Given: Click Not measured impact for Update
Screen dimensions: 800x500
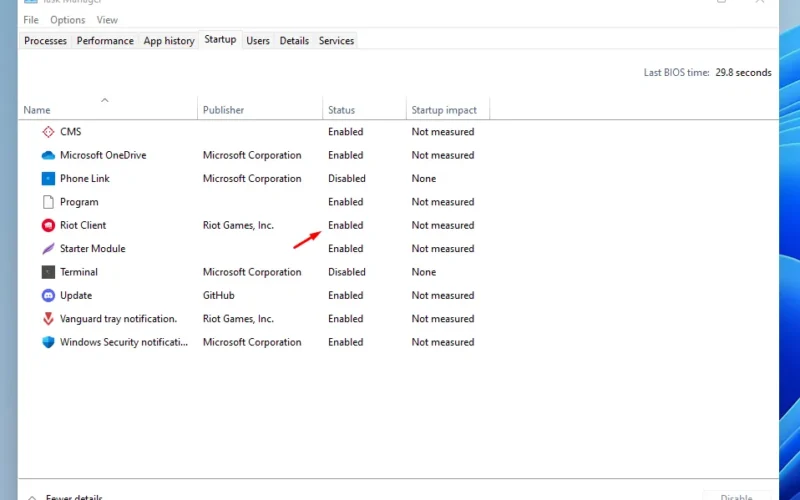Looking at the screenshot, I should pyautogui.click(x=443, y=295).
